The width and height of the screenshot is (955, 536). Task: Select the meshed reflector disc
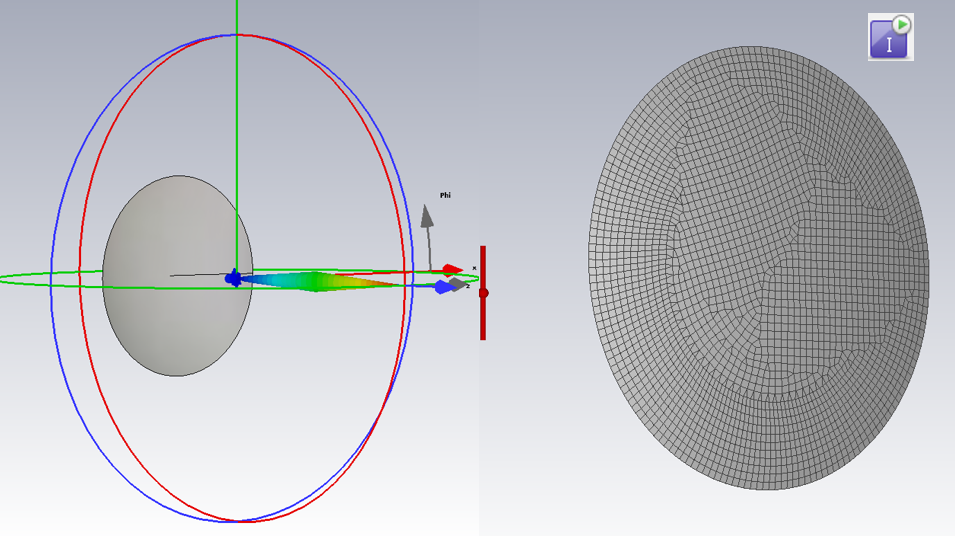(758, 268)
